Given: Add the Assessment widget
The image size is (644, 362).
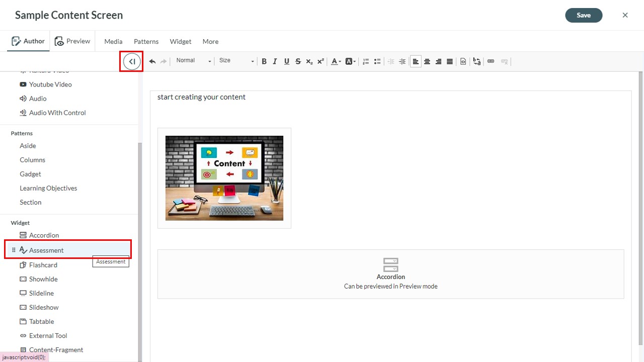Looking at the screenshot, I should [x=69, y=250].
